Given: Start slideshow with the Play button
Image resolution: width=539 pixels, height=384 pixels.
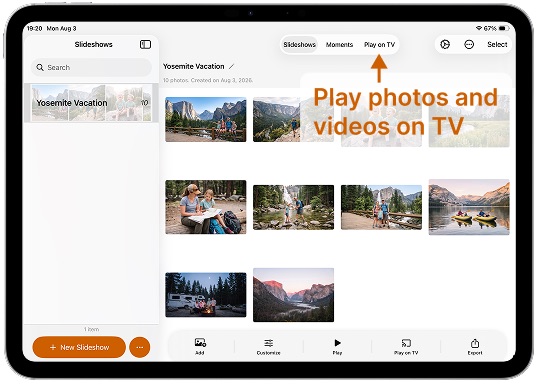Looking at the screenshot, I should pyautogui.click(x=337, y=346).
